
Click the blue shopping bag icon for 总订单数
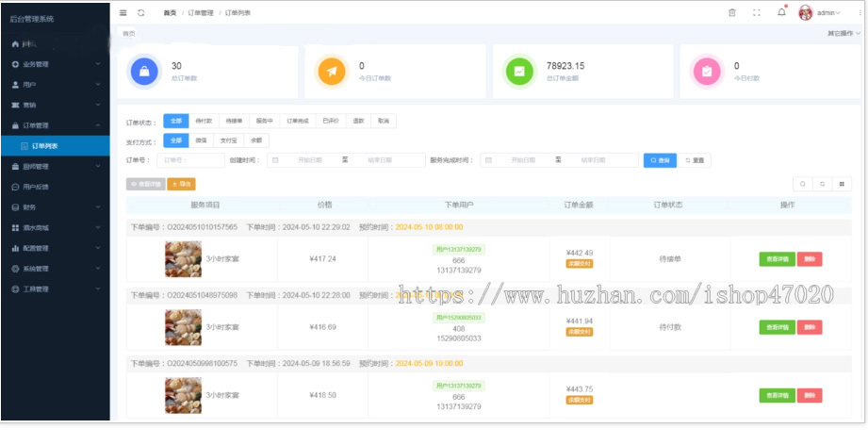click(x=144, y=72)
